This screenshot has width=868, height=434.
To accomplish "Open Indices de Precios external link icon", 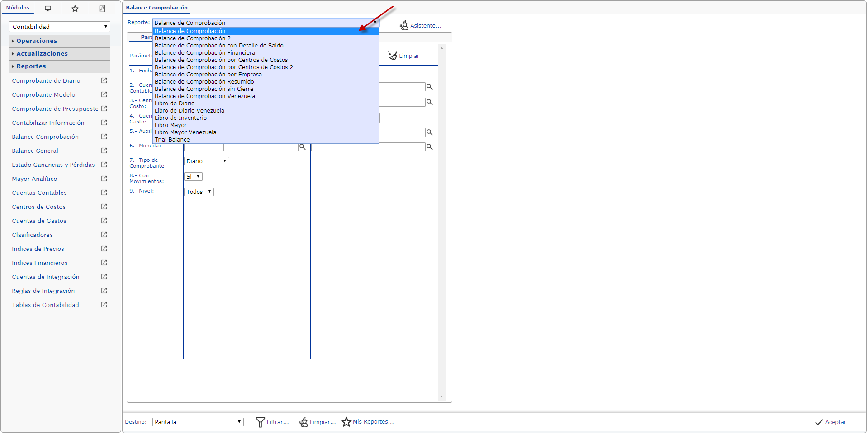I will click(x=104, y=249).
